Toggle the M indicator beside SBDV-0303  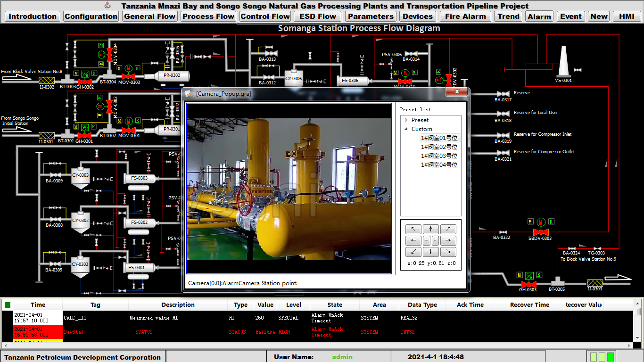click(x=530, y=222)
